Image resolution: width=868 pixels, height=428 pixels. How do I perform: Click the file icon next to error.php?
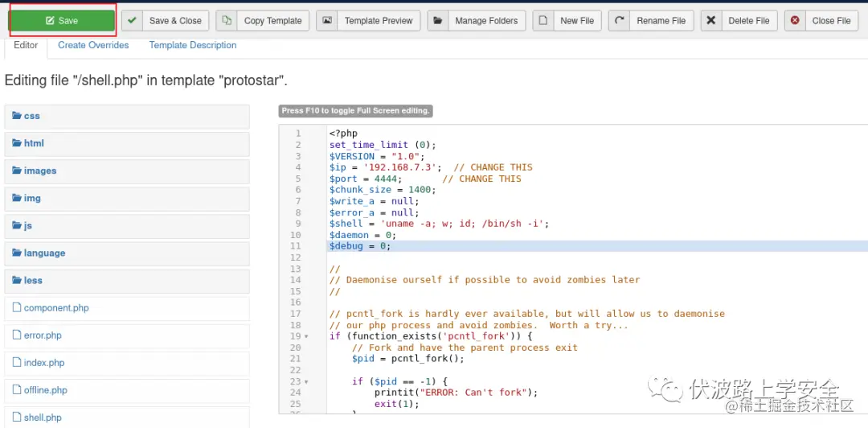click(17, 335)
